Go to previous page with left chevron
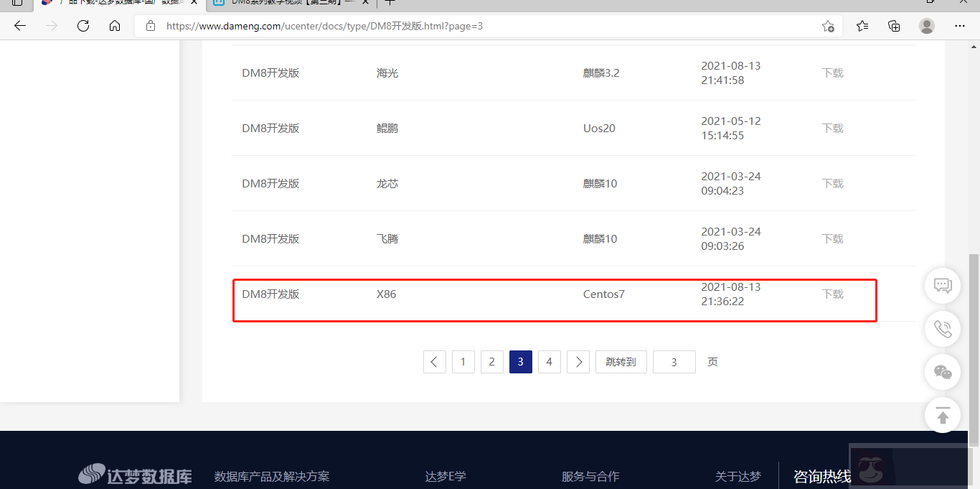This screenshot has height=489, width=980. [434, 361]
